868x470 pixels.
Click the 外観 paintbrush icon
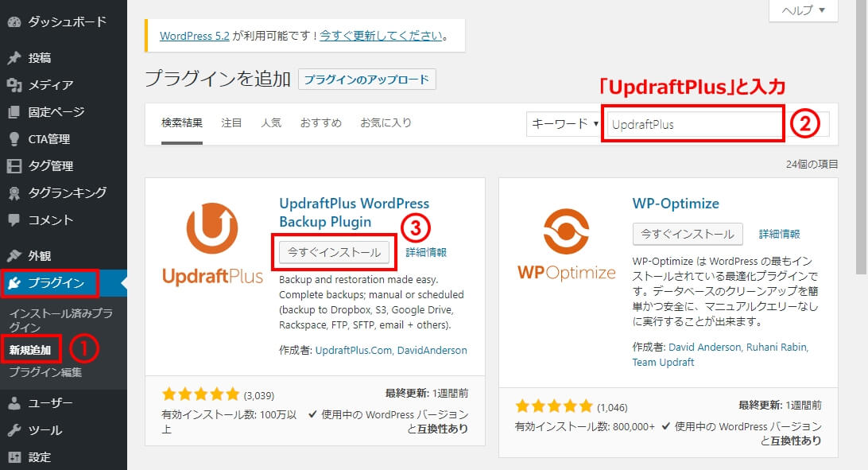[x=14, y=255]
